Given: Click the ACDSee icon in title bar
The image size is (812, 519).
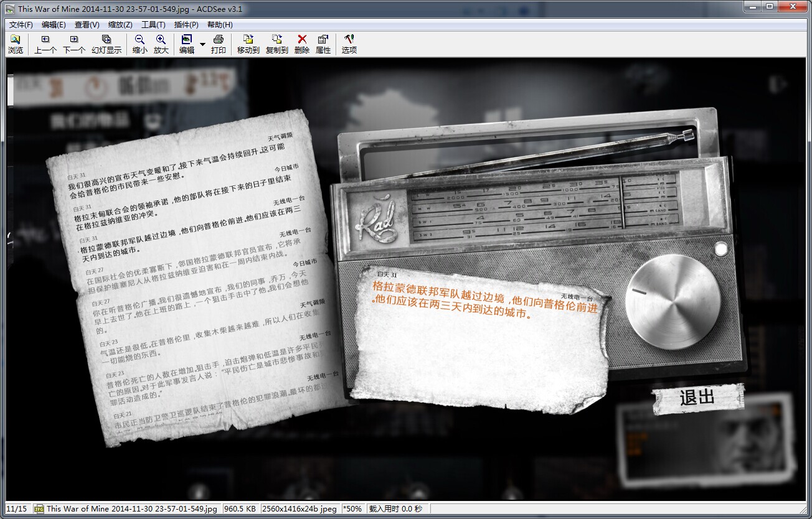Looking at the screenshot, I should (10, 9).
